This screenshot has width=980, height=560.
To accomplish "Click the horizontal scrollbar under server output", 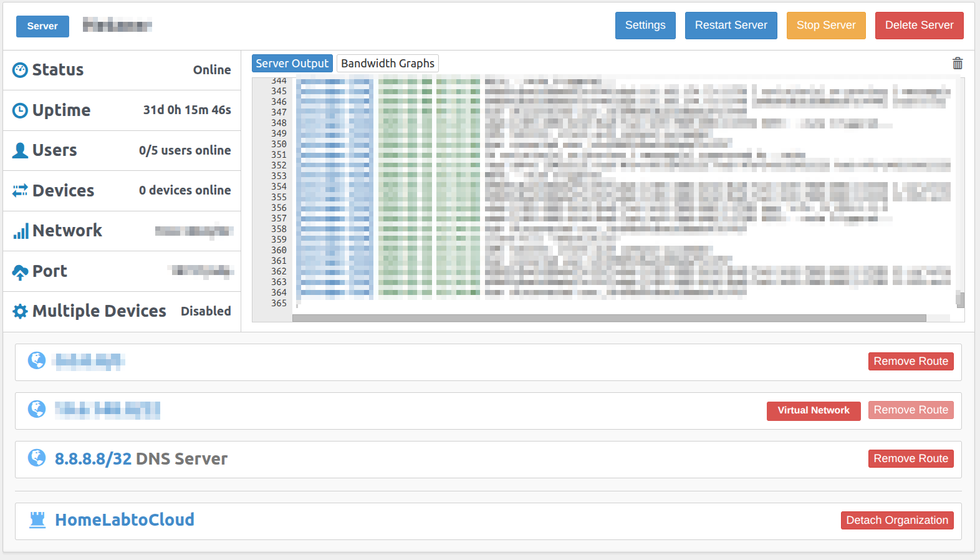I will pos(608,318).
